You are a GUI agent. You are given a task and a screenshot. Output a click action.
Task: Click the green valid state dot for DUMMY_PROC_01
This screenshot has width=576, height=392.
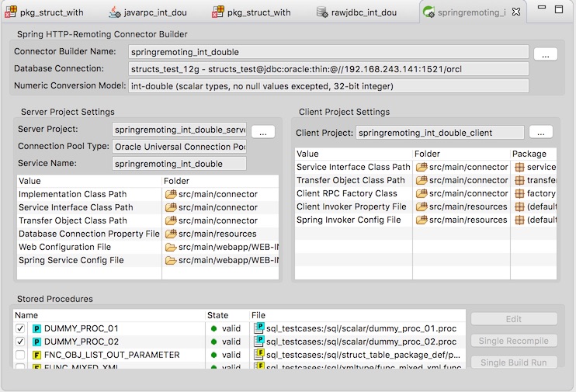[x=213, y=328]
